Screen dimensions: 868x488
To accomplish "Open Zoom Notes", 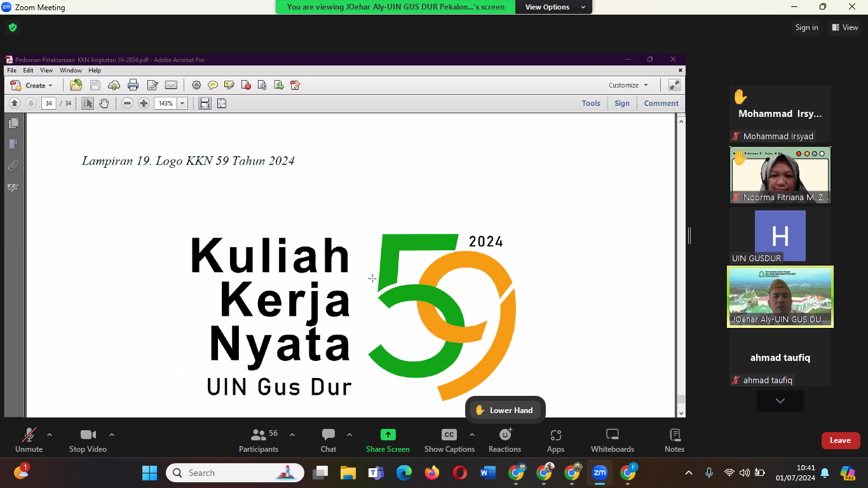I will coord(675,440).
